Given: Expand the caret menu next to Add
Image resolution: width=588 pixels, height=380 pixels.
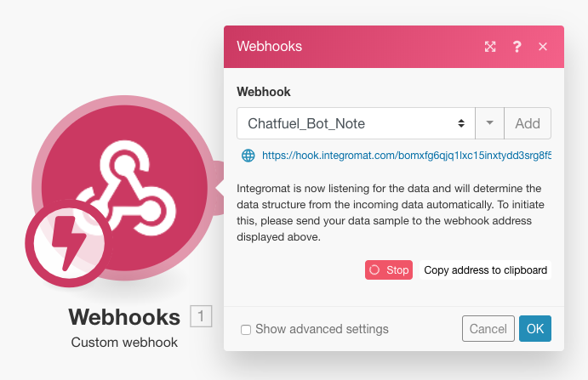Looking at the screenshot, I should 489,123.
